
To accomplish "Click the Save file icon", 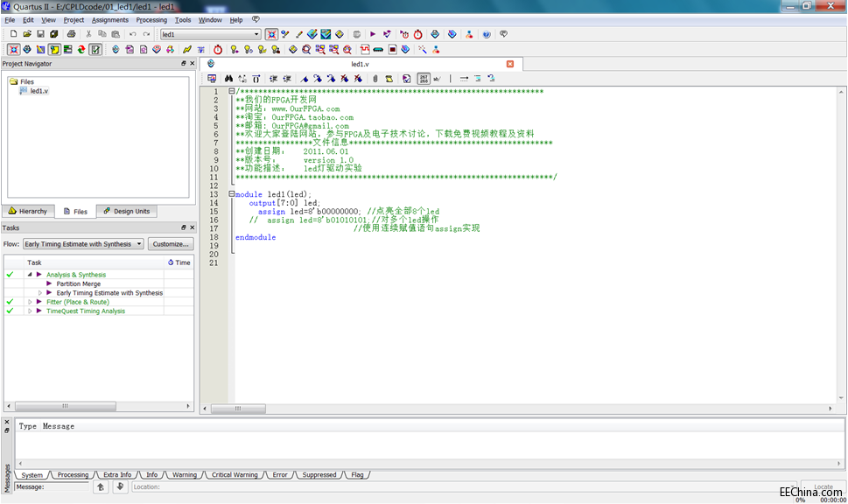I will coord(40,34).
